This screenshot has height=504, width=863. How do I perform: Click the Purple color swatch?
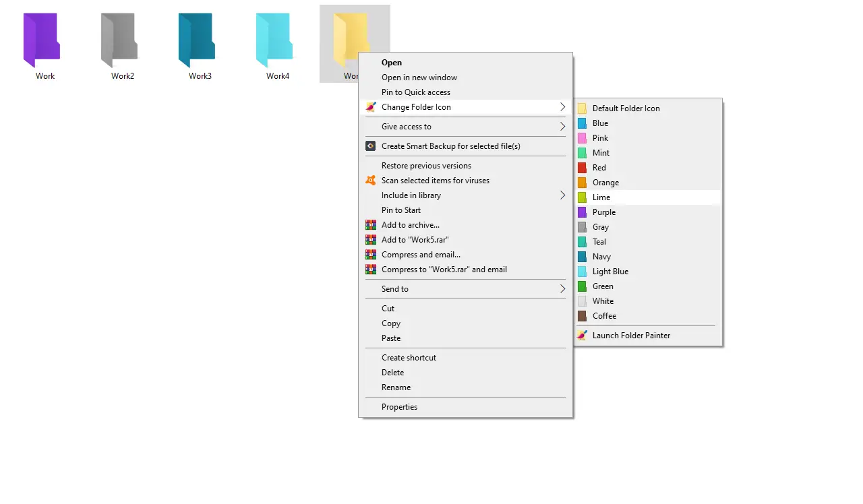582,212
